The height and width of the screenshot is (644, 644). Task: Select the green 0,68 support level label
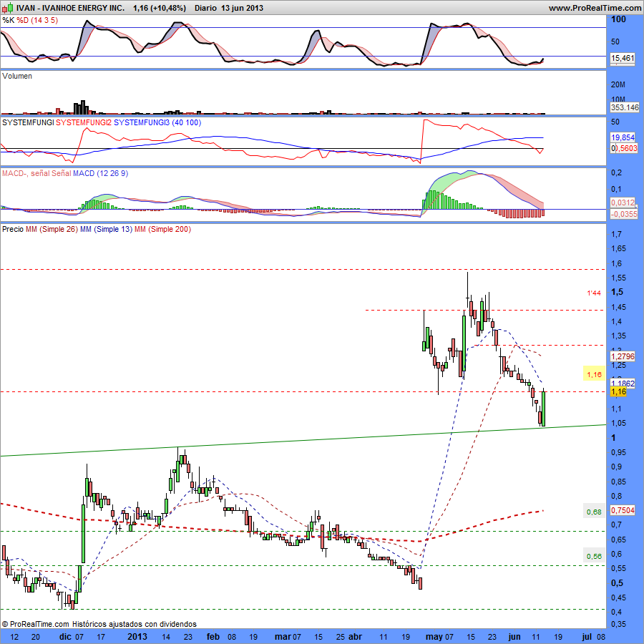point(593,512)
